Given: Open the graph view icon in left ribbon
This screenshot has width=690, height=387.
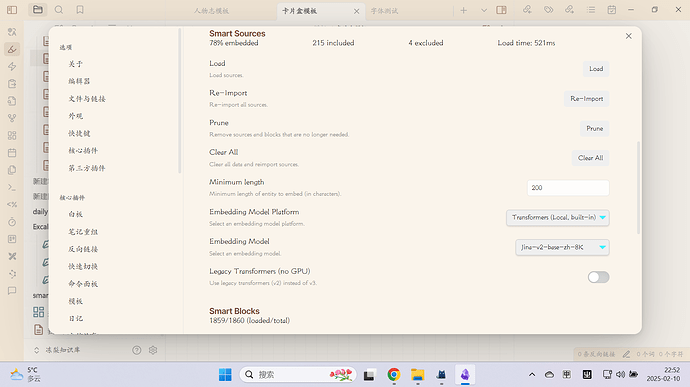Looking at the screenshot, I should coord(12,118).
